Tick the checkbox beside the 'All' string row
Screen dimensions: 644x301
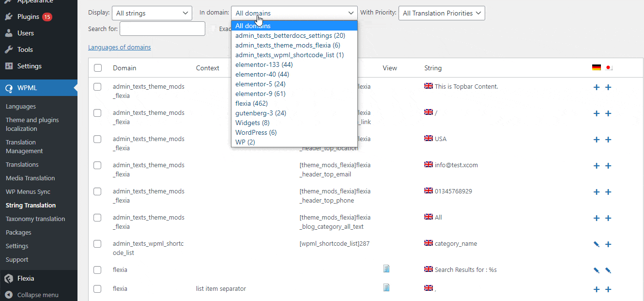[98, 218]
